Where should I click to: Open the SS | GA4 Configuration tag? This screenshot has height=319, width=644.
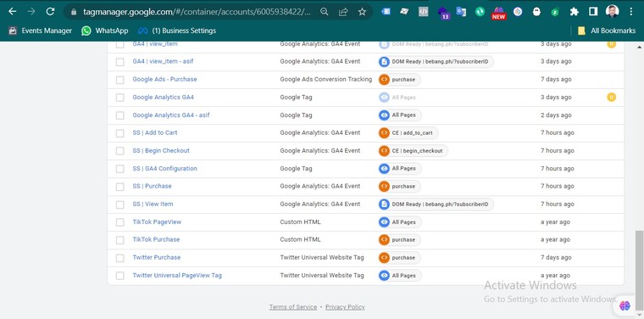pyautogui.click(x=164, y=169)
